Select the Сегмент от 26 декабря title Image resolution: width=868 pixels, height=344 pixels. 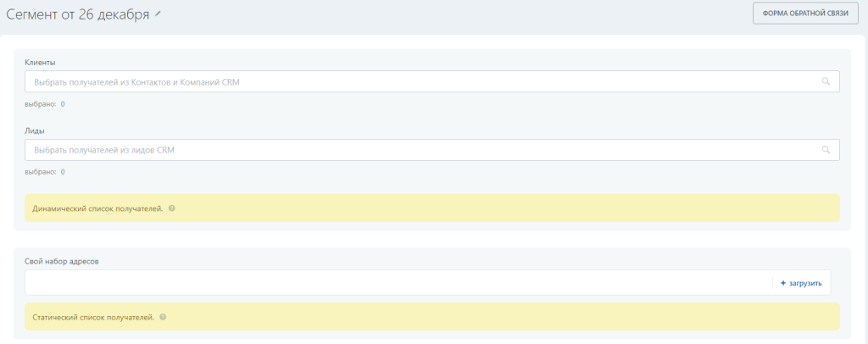coord(77,14)
